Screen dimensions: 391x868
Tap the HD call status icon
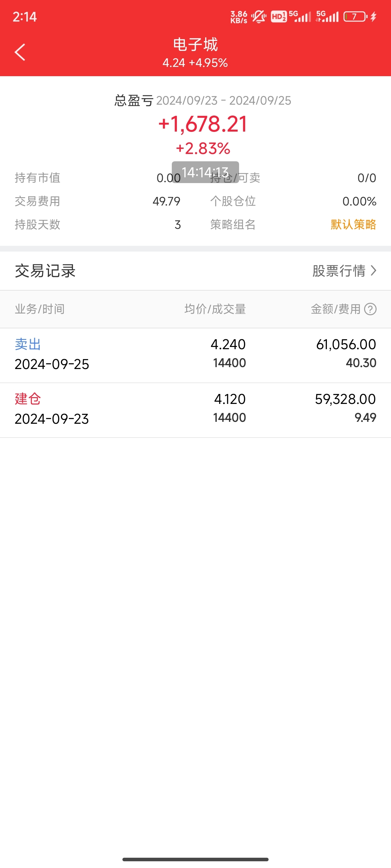tap(279, 17)
